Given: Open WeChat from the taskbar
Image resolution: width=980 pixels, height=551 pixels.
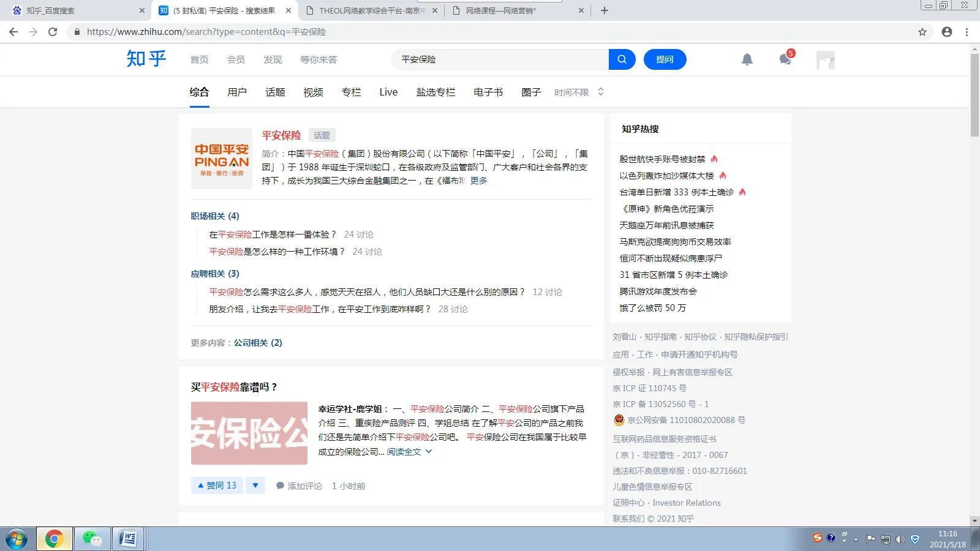Looking at the screenshot, I should tap(92, 539).
